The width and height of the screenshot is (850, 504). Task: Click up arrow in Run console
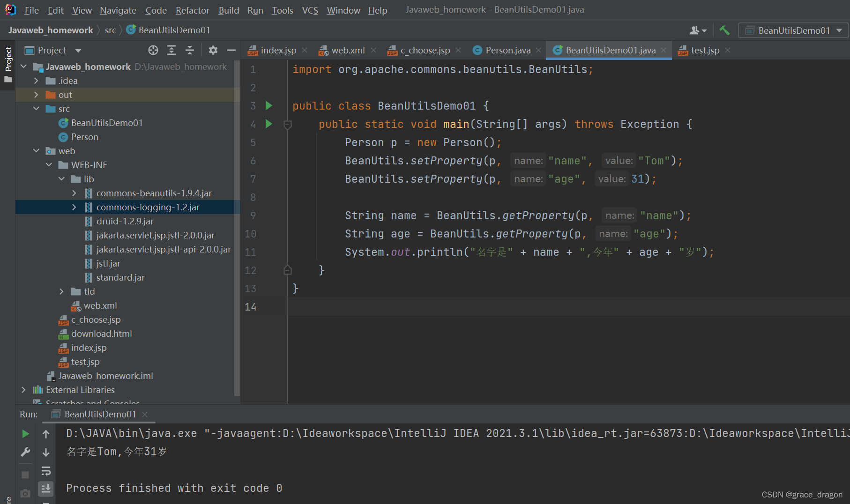point(46,434)
